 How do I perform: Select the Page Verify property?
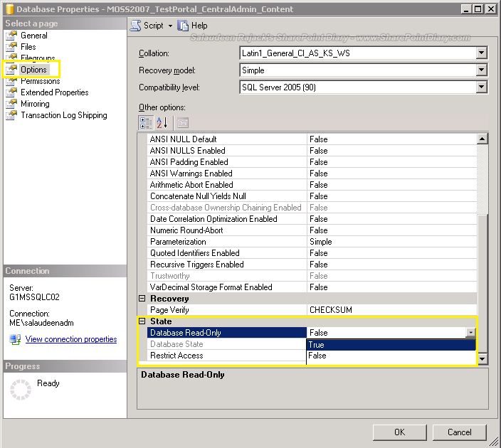pos(227,310)
